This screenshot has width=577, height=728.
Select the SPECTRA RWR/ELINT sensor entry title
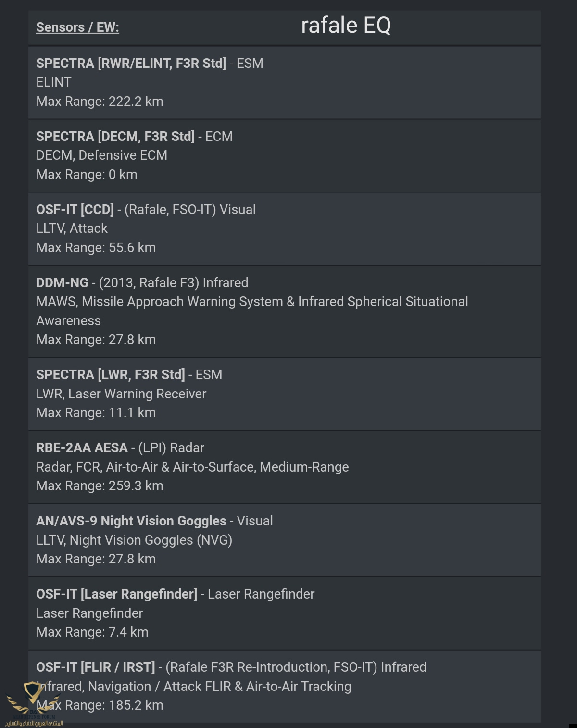pyautogui.click(x=131, y=64)
